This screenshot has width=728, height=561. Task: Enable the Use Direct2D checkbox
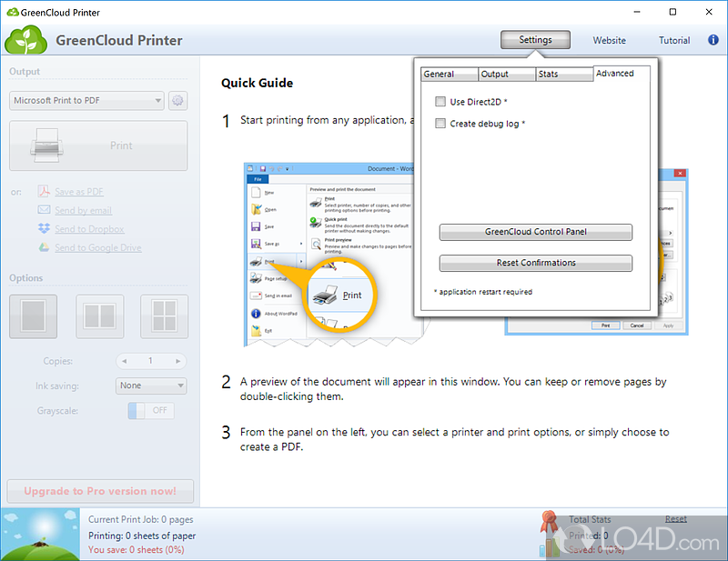coord(440,101)
